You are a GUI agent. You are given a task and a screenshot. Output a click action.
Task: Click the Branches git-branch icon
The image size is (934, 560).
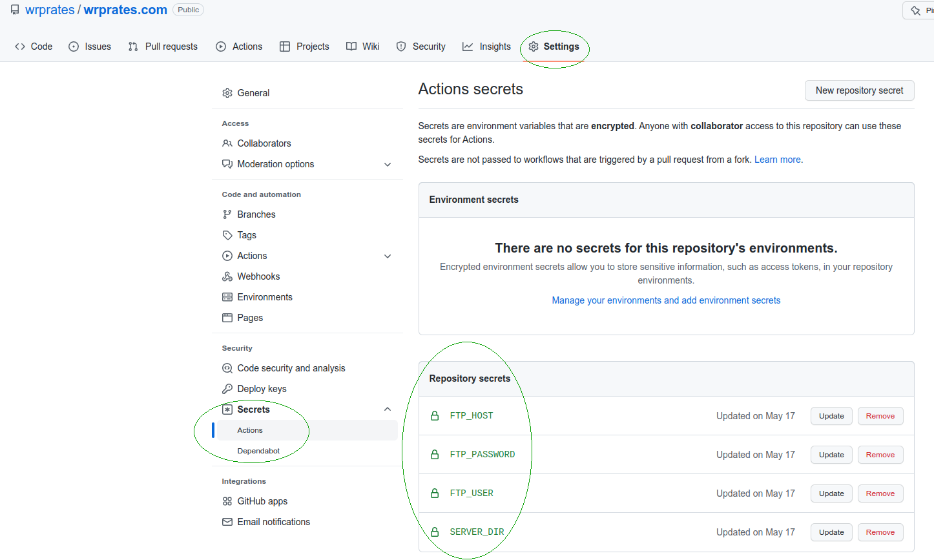coord(227,214)
